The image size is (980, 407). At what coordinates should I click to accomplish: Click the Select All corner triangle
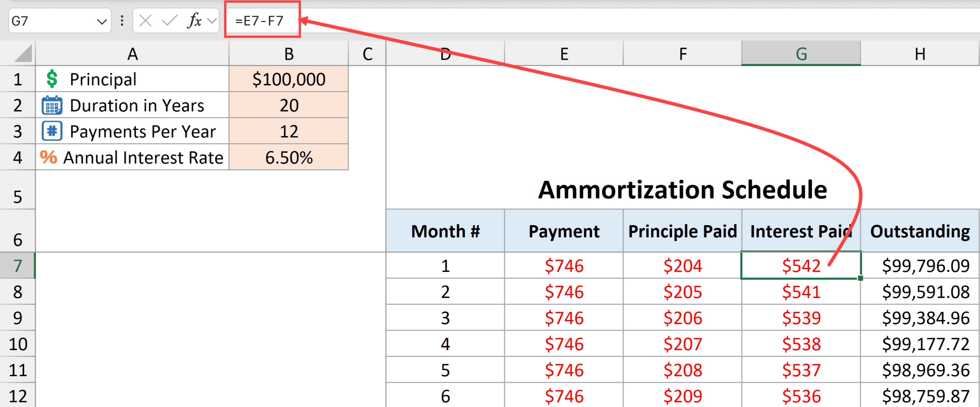click(x=23, y=54)
